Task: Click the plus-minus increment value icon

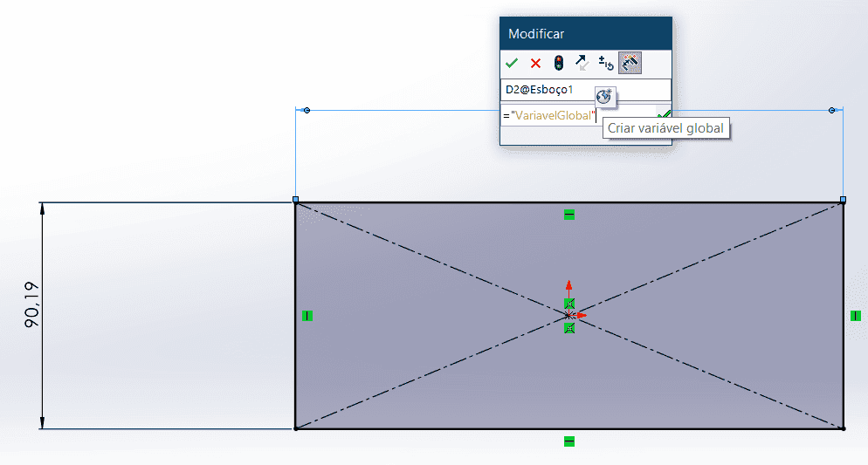Action: coord(606,63)
